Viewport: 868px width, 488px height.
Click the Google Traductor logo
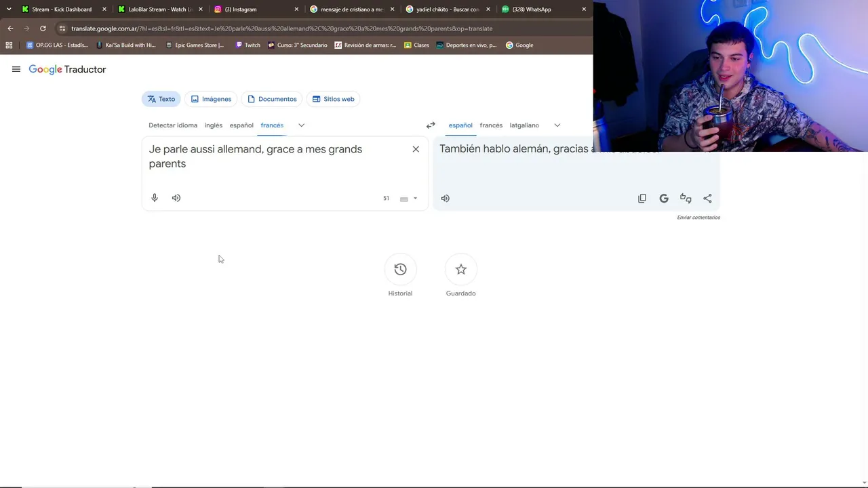tap(67, 69)
